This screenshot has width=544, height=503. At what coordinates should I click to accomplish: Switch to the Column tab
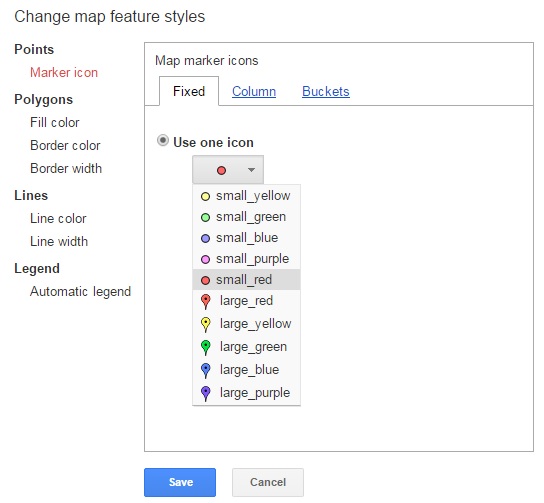click(x=254, y=92)
